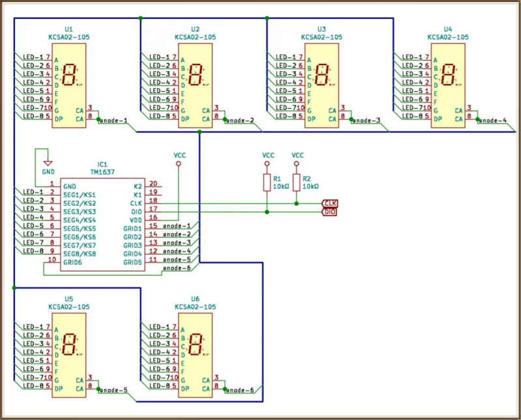Select the U1 seven-segment display symbol
The width and height of the screenshot is (521, 420).
tap(69, 85)
